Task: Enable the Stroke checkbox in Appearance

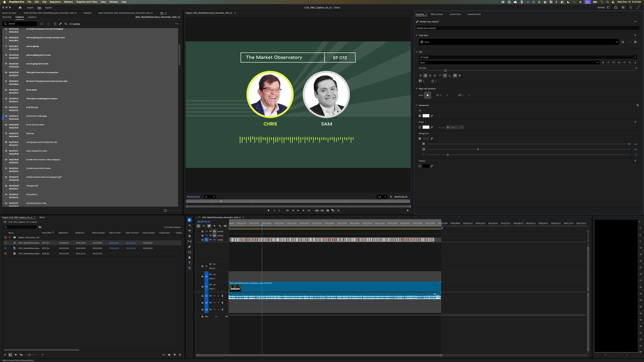Action: [420, 127]
